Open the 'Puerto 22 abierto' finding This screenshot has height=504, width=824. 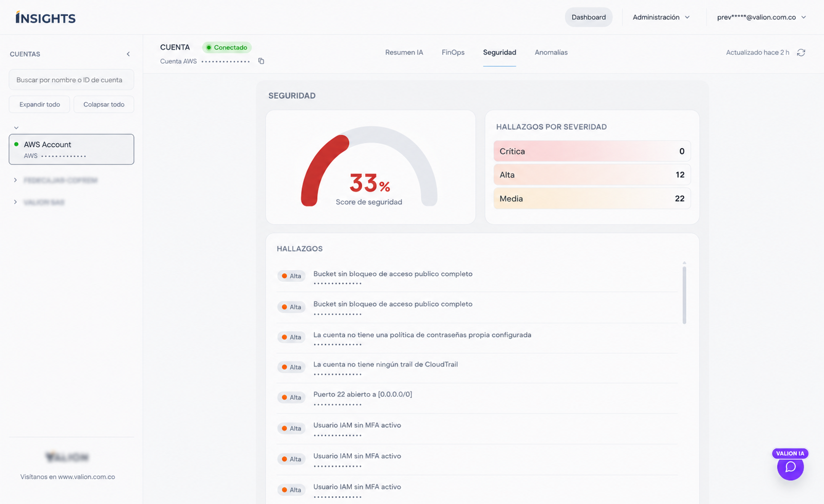477,398
